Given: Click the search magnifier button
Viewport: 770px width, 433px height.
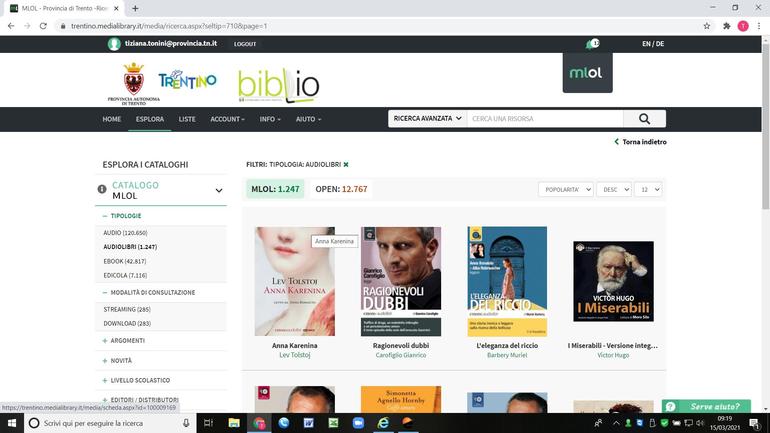Looking at the screenshot, I should click(644, 119).
